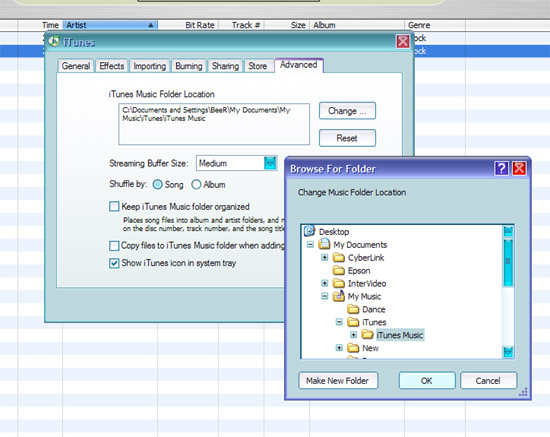Open the Streaming Buffer Size dropdown

[270, 163]
